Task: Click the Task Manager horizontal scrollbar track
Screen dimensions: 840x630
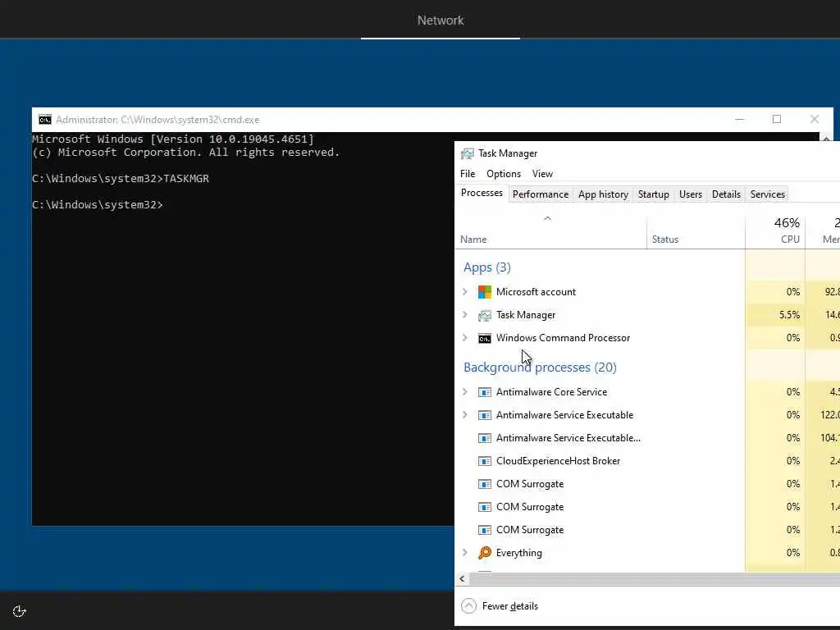Action: click(x=654, y=578)
